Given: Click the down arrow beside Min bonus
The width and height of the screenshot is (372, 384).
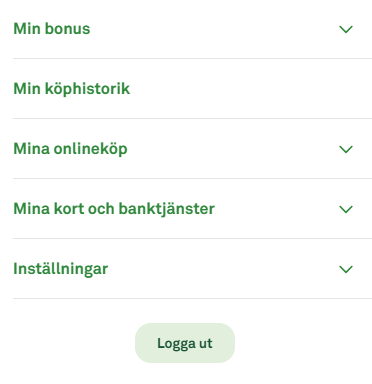Looking at the screenshot, I should click(346, 29).
